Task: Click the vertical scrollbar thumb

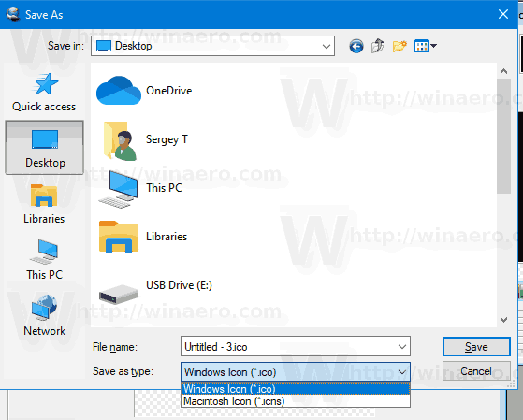Action: pos(503,136)
